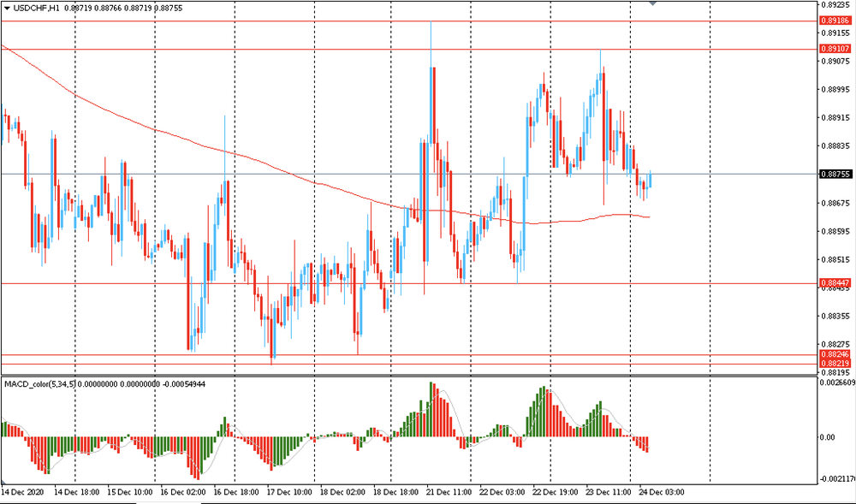
Task: Select the 0.89186 red price level label
Action: [834, 20]
